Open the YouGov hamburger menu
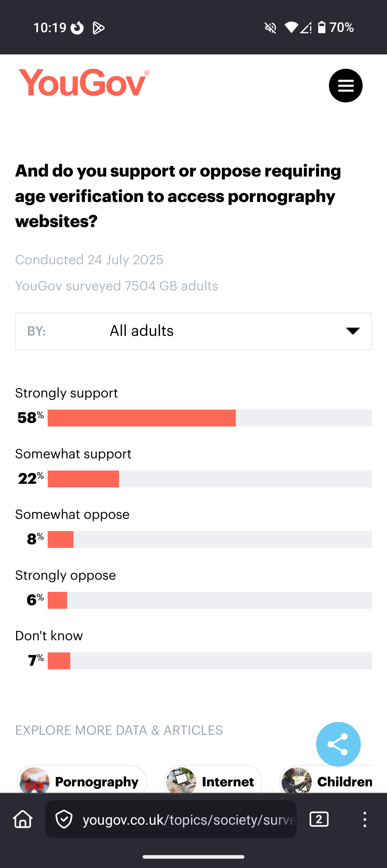Screen dimensions: 387x868 [x=345, y=86]
